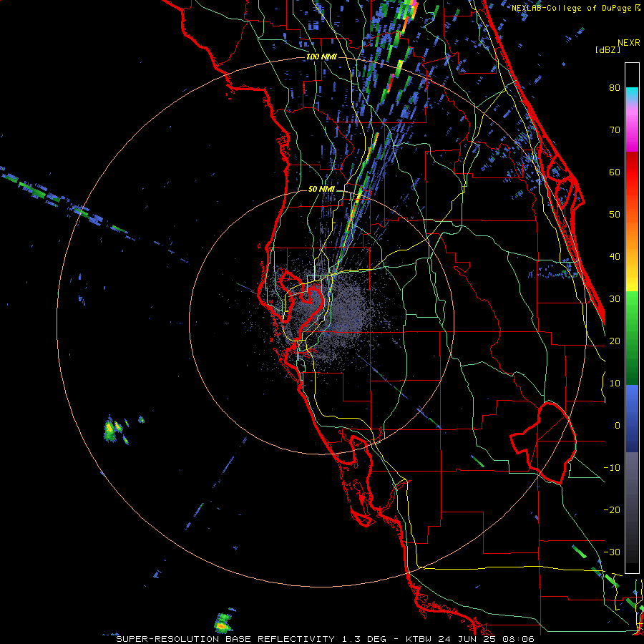Click the 70 dBZ value on the legend

pyautogui.click(x=615, y=130)
